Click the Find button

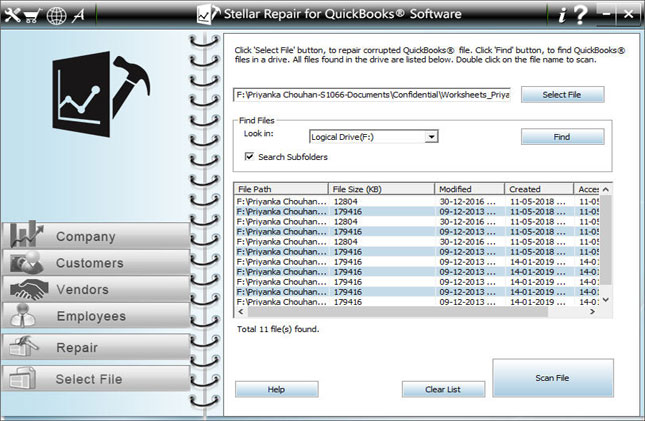click(562, 137)
